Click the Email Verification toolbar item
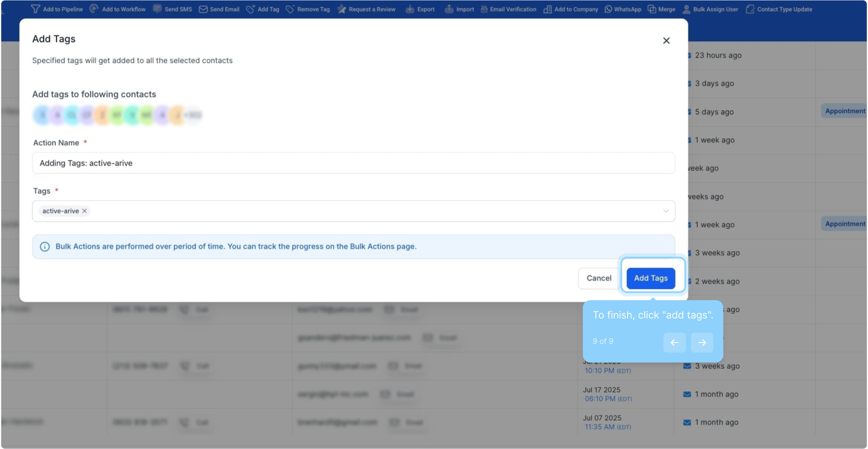The width and height of the screenshot is (868, 449). (x=508, y=9)
